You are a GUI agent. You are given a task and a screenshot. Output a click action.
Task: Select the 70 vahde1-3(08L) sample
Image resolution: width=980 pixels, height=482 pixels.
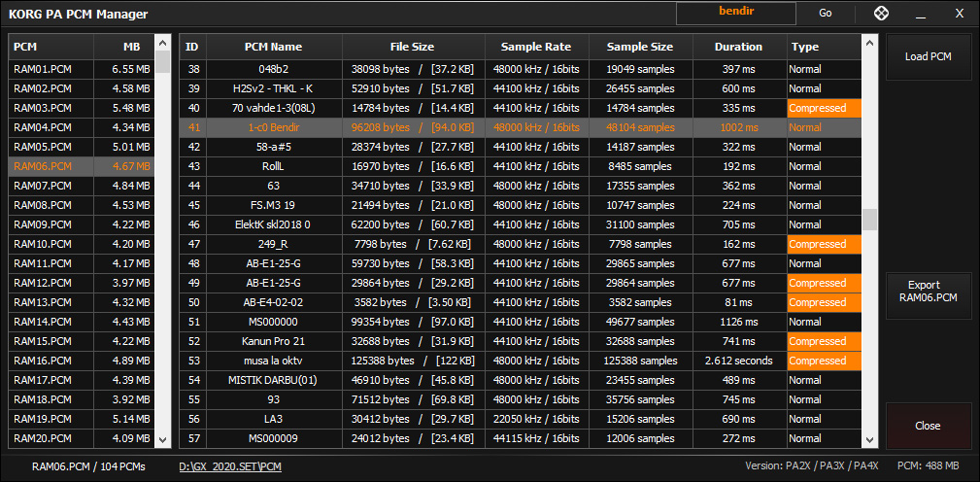(521, 108)
